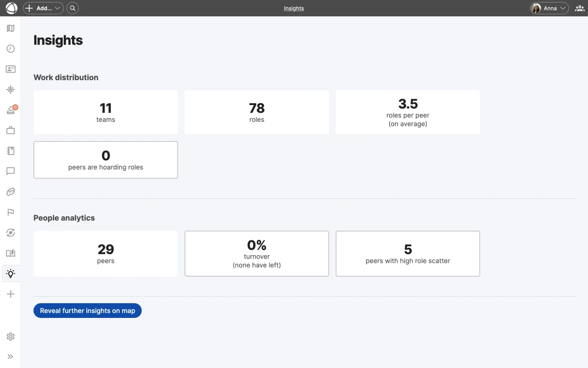Image resolution: width=588 pixels, height=368 pixels.
Task: Select the Insights link in the top bar
Action: click(x=294, y=8)
